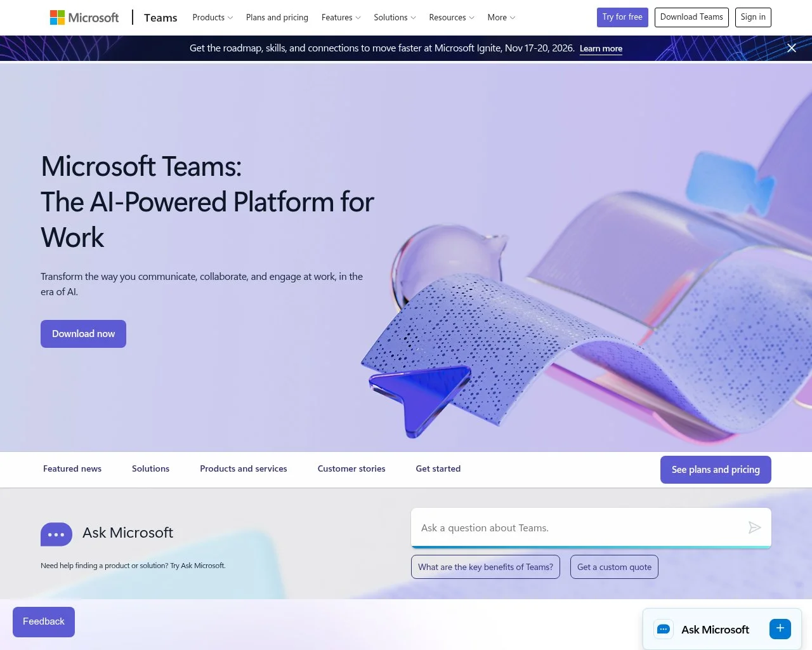Click the Teams brand link
This screenshot has height=650, width=812.
coord(160,18)
